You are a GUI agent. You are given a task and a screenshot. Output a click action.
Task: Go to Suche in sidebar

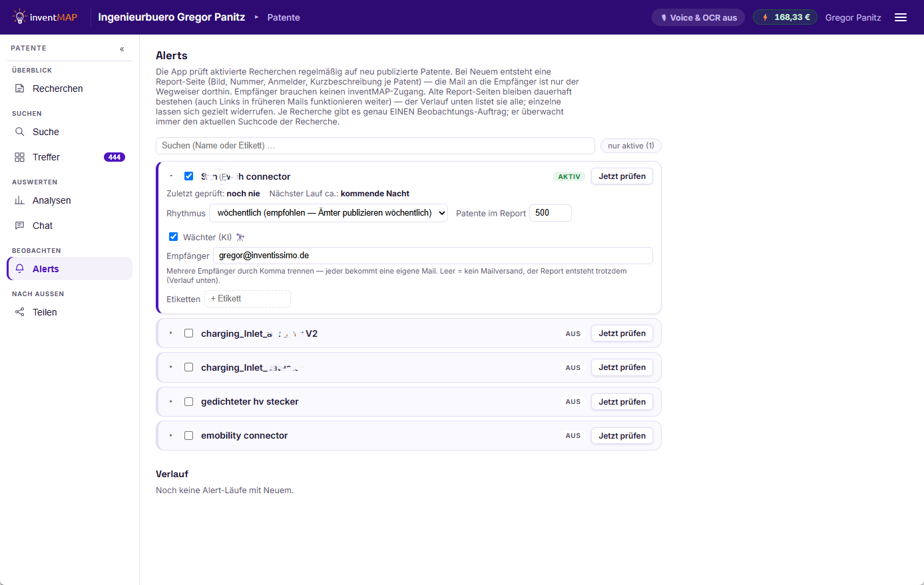tap(70, 132)
